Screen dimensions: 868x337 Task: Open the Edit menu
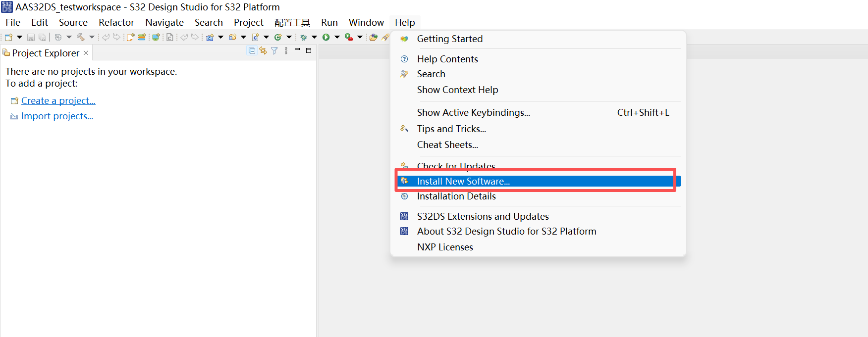pos(40,22)
